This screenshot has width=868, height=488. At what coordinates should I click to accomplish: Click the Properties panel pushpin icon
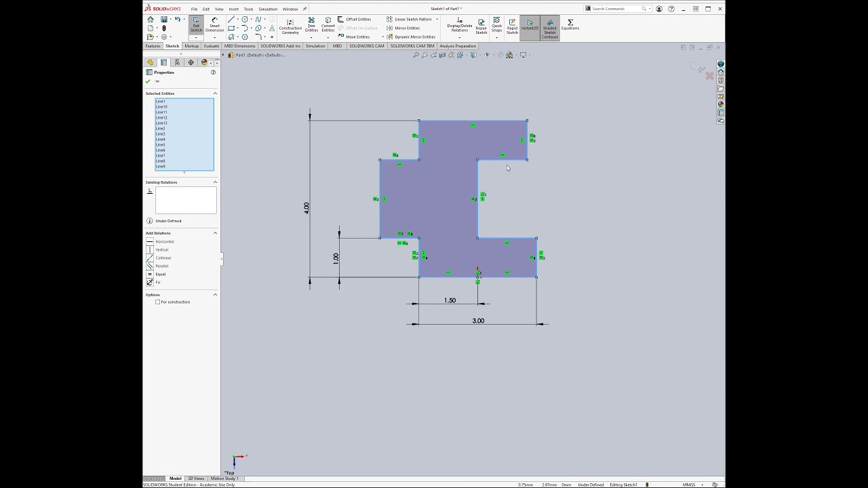(157, 81)
